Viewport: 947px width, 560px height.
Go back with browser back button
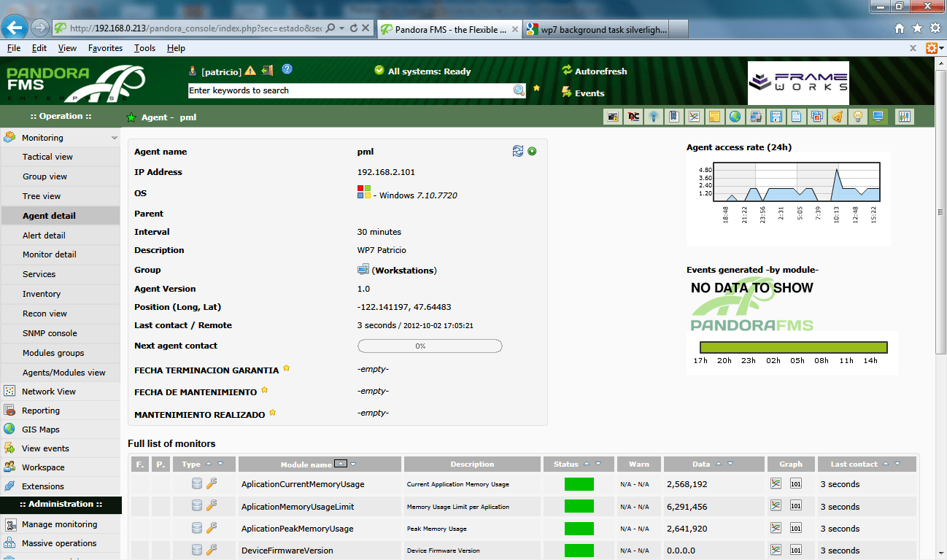click(x=15, y=28)
